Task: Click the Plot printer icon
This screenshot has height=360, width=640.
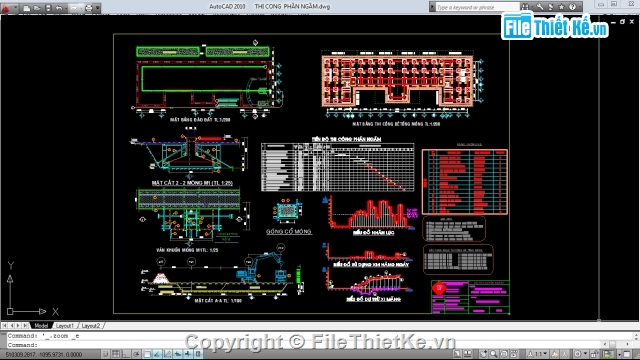Action: pyautogui.click(x=88, y=8)
